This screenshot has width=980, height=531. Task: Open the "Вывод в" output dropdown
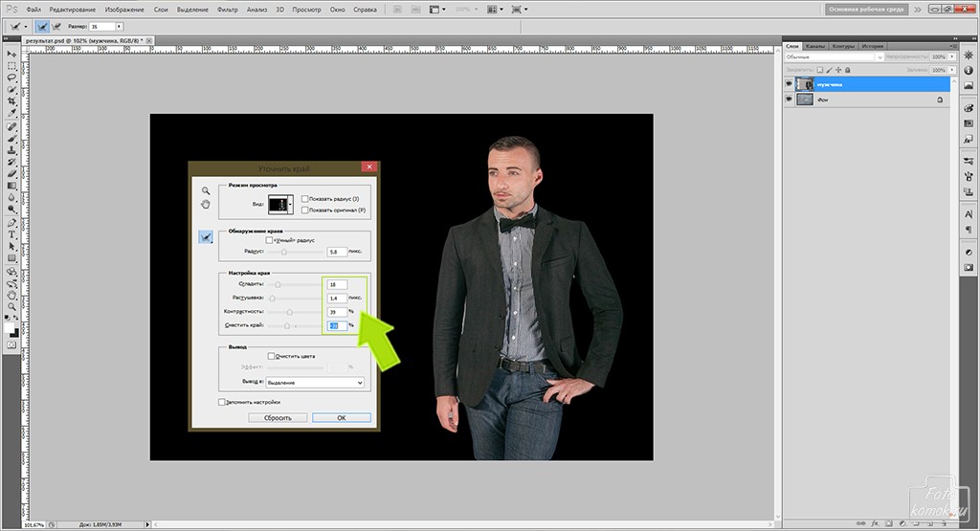coord(315,382)
